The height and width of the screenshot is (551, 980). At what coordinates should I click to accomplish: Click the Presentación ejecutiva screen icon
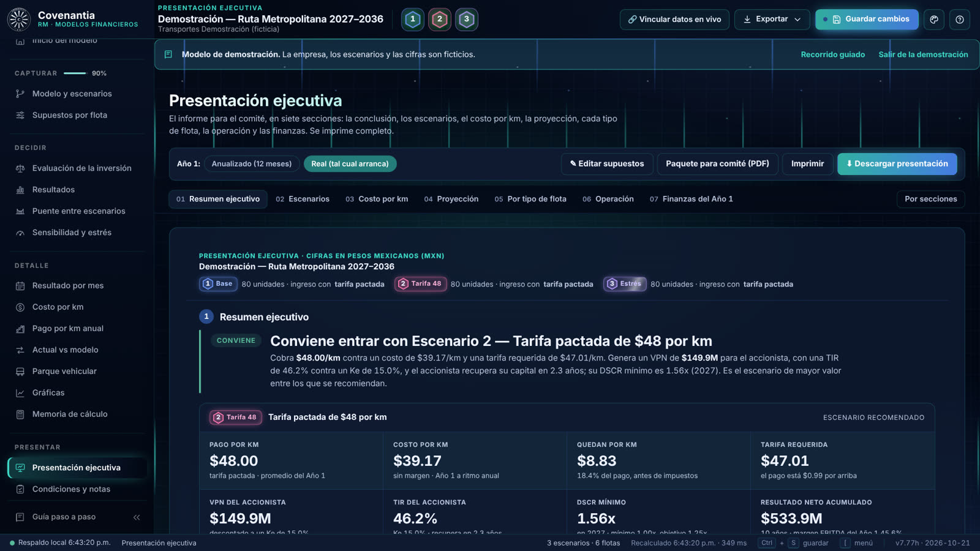tap(20, 468)
